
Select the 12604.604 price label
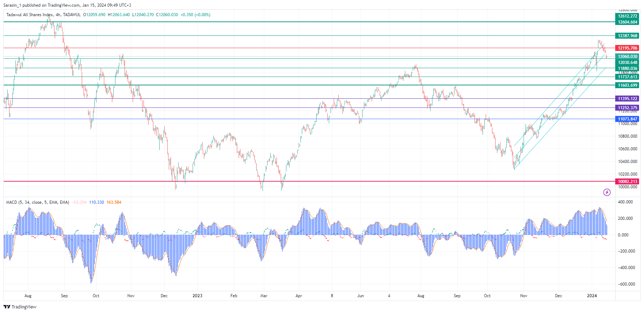click(x=628, y=22)
